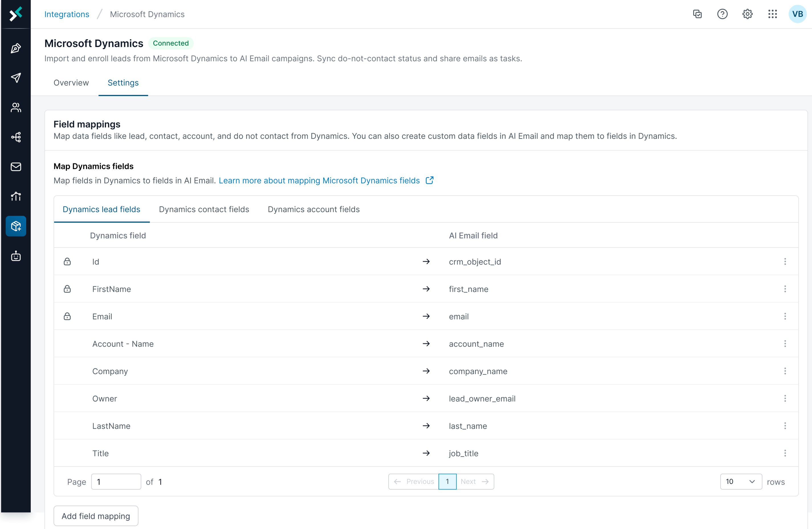812x529 pixels.
Task: Click the 'Title' Dynamics field cell
Action: pos(101,453)
